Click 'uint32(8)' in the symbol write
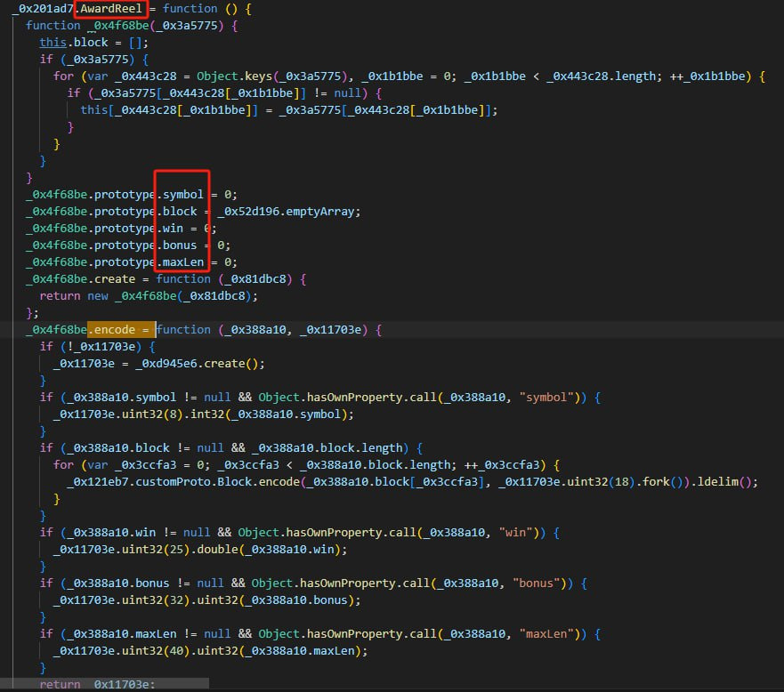 (x=152, y=414)
